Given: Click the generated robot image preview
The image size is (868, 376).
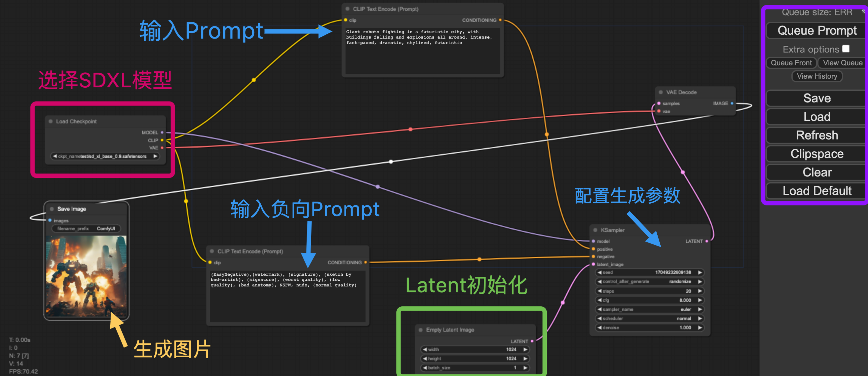Looking at the screenshot, I should (x=86, y=276).
